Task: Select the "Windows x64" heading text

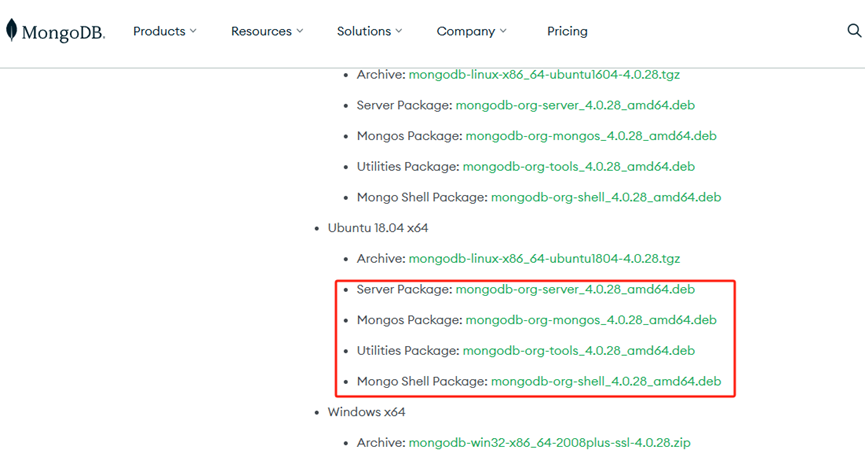Action: pyautogui.click(x=366, y=412)
